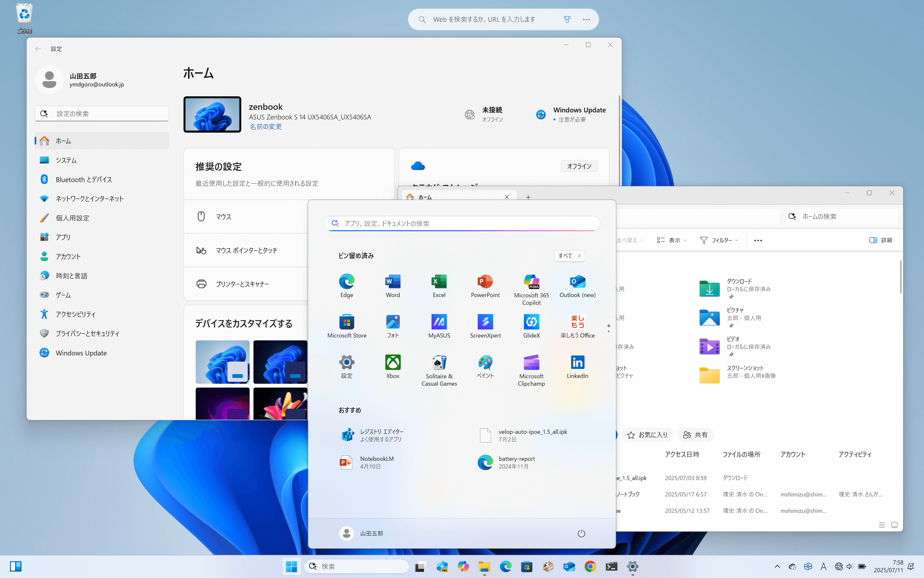Image resolution: width=924 pixels, height=578 pixels.
Task: Open アカウント settings page
Action: tap(102, 257)
